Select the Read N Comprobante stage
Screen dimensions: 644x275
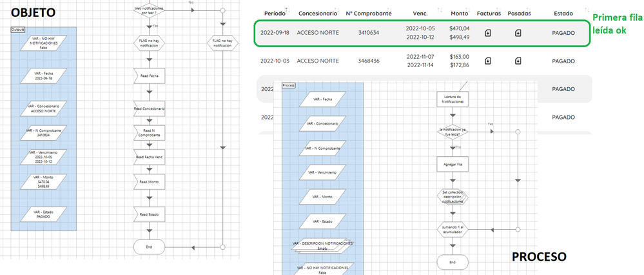tap(149, 133)
